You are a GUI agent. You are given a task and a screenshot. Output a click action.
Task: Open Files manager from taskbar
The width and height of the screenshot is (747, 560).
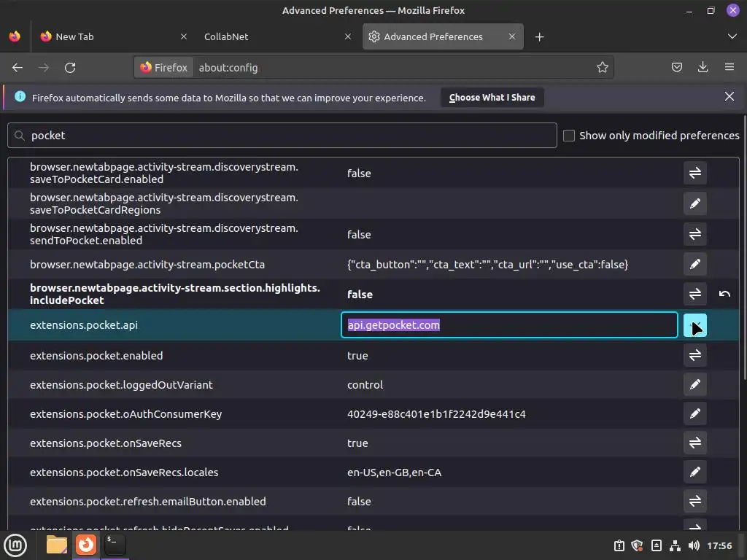[x=57, y=545]
